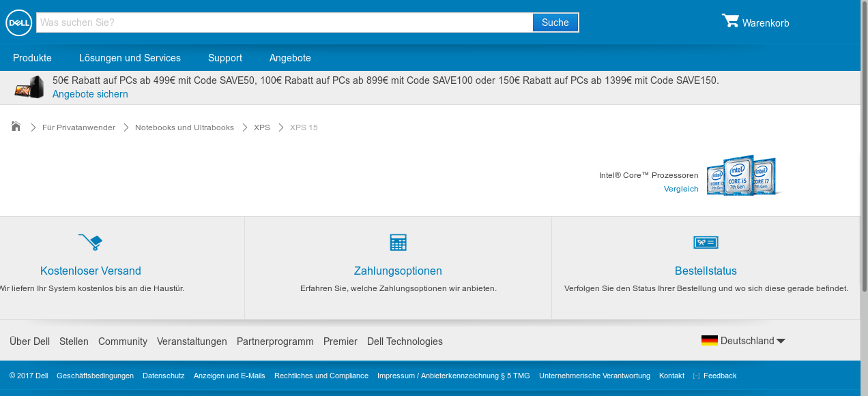
Task: Open Unternehmerische Verantwortung link
Action: [594, 376]
